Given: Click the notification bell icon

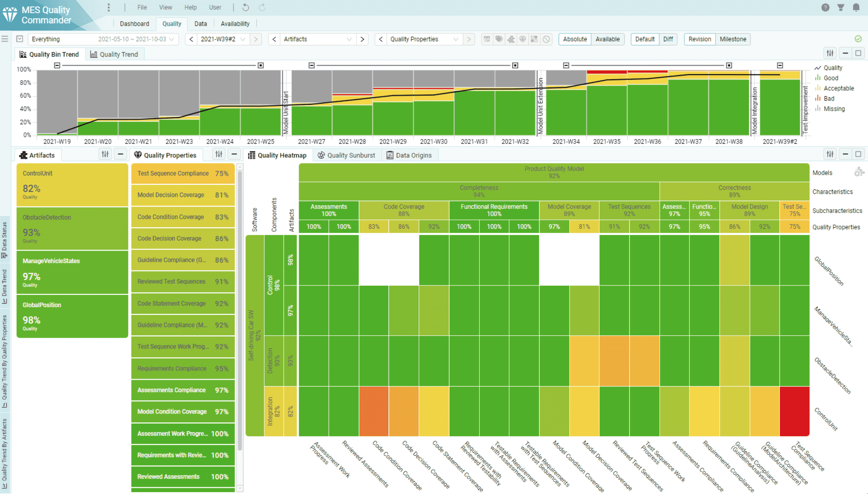Looking at the screenshot, I should click(x=856, y=8).
